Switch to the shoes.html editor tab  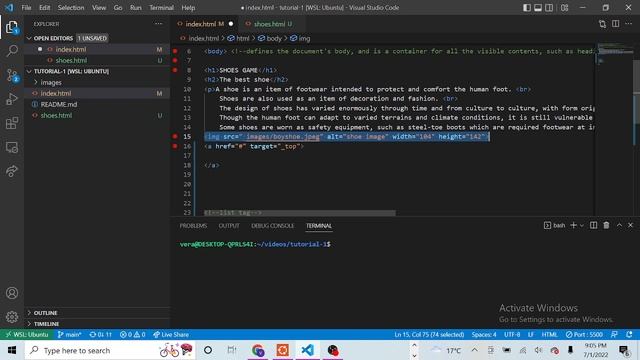coord(269,24)
